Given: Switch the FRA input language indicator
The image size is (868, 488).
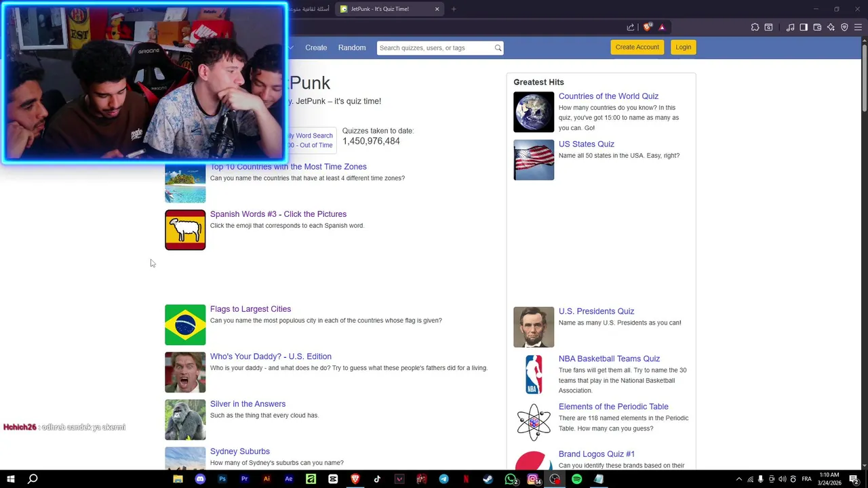Looking at the screenshot, I should (x=806, y=479).
